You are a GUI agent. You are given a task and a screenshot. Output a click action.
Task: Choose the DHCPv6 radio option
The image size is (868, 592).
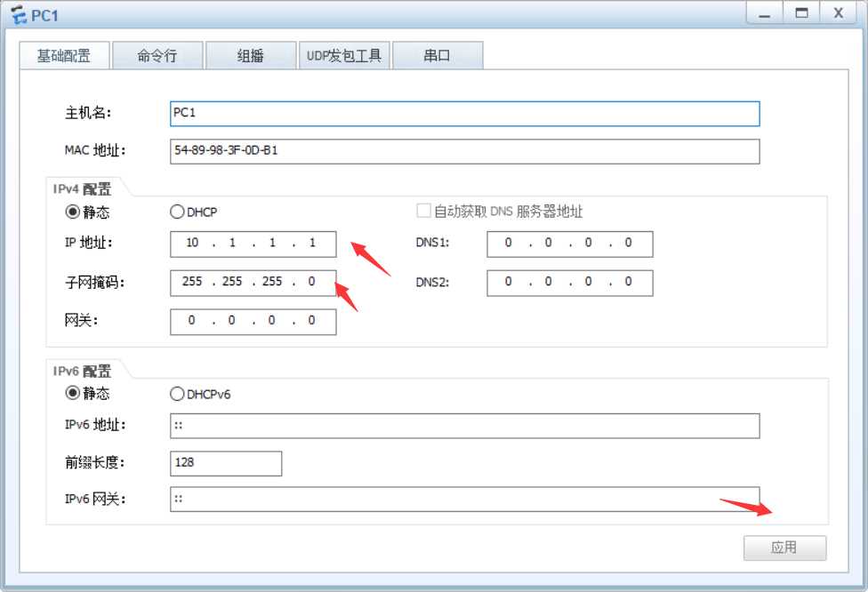177,394
